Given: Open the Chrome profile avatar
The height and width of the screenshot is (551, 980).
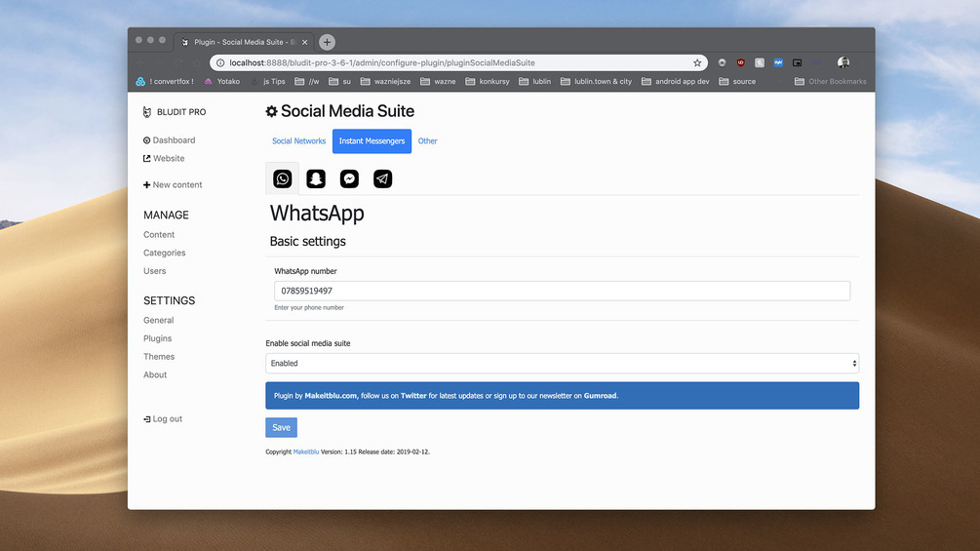Looking at the screenshot, I should (x=843, y=62).
